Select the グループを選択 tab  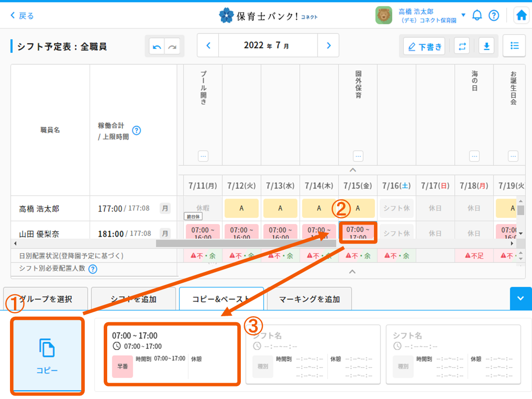tap(46, 299)
